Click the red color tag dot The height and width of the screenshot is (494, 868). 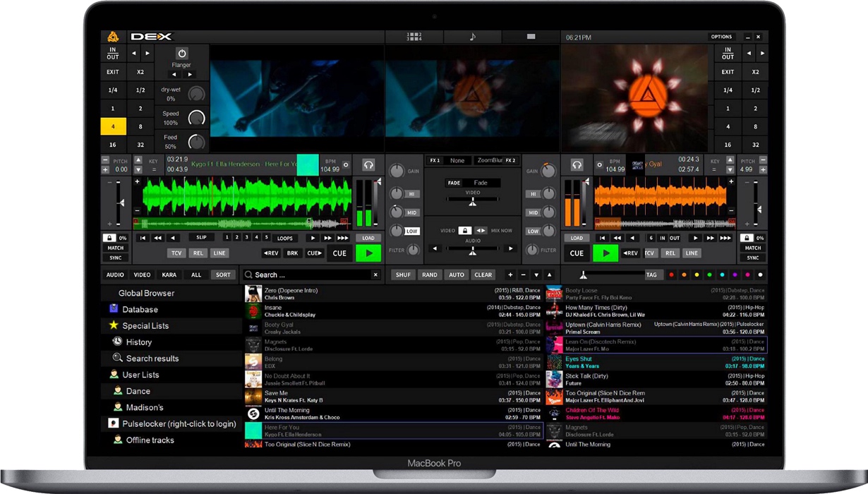(671, 275)
